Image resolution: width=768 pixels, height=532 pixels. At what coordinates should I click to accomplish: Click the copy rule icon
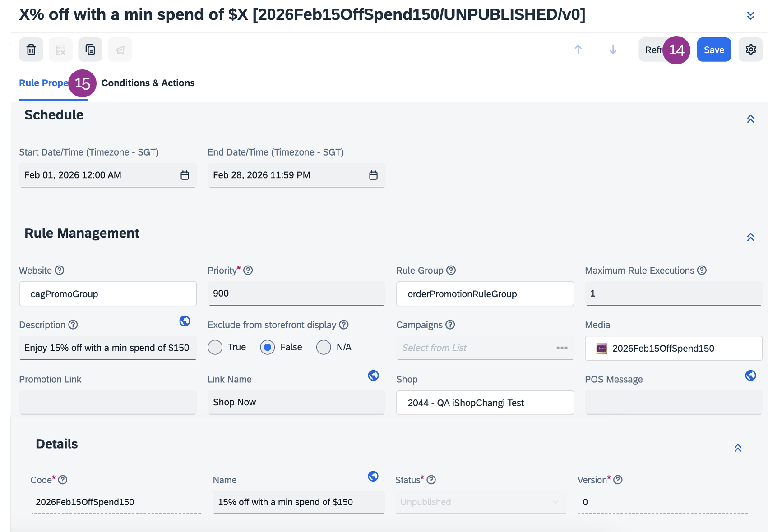[90, 50]
